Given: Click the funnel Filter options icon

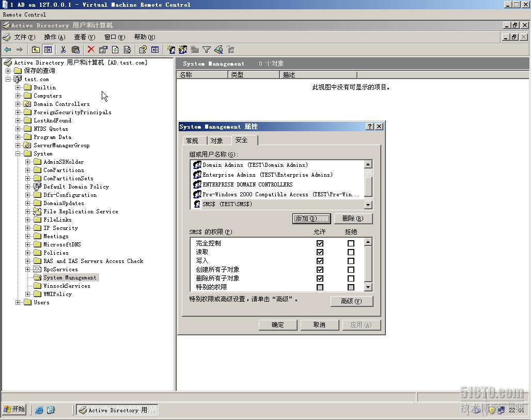Looking at the screenshot, I should 207,50.
